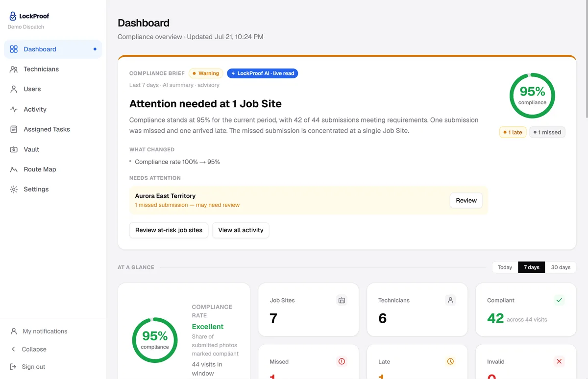Click the Technicians card person icon
Viewport: 588px width, 379px height.
(x=450, y=300)
